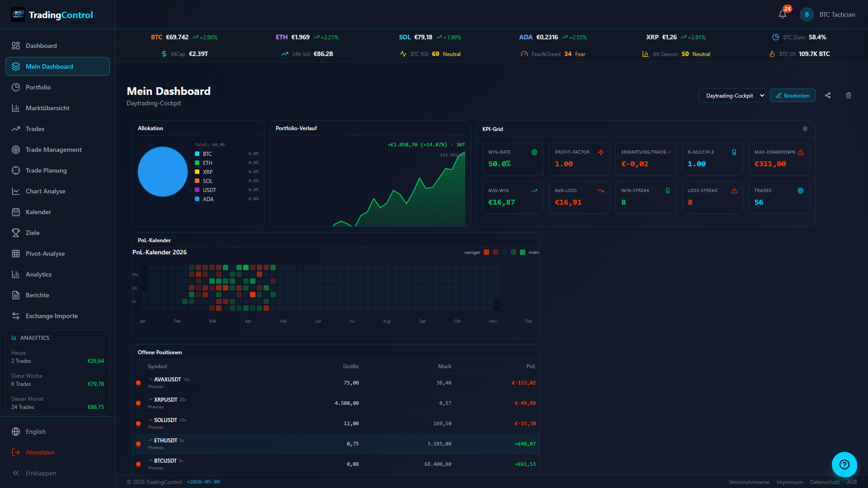Image resolution: width=868 pixels, height=488 pixels.
Task: Click the globe language icon
Action: (x=16, y=432)
